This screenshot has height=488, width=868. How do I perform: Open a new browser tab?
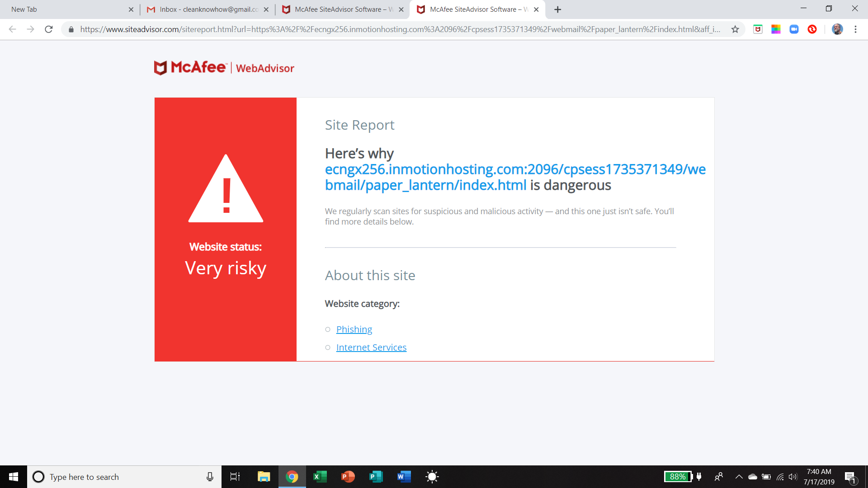[x=558, y=9]
